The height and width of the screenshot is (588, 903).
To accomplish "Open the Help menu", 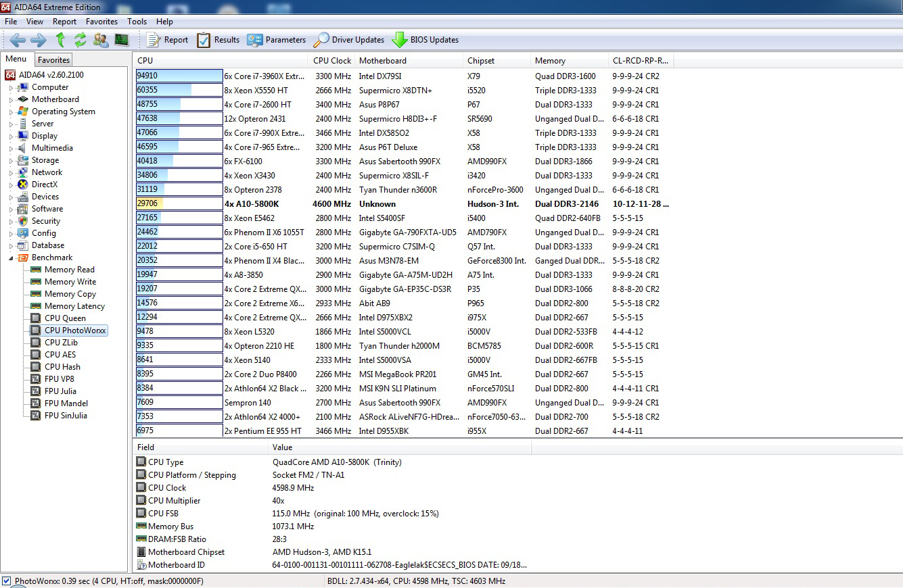I will (165, 22).
